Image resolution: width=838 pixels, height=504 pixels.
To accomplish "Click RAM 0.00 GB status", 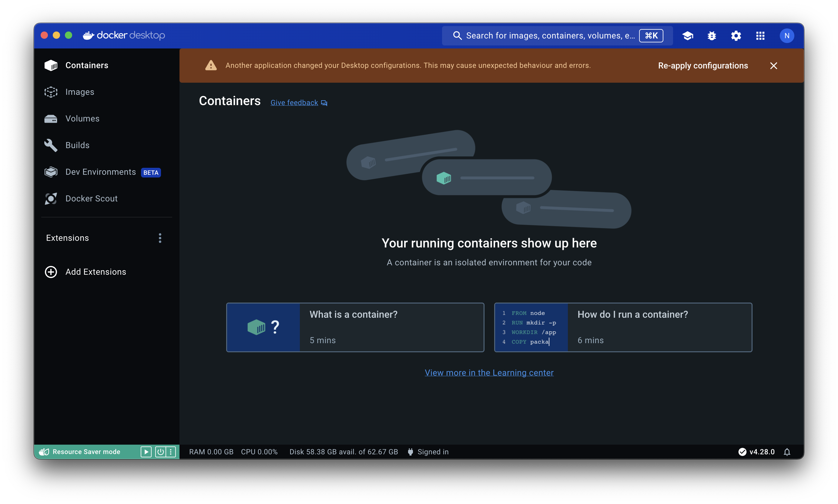I will pos(211,452).
